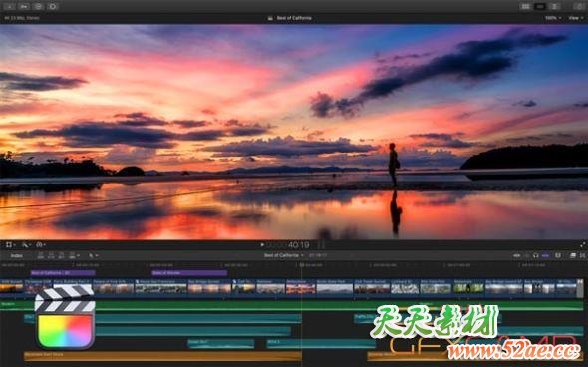Show the Background Tasks window
The width and height of the screenshot is (588, 367).
[38, 6]
